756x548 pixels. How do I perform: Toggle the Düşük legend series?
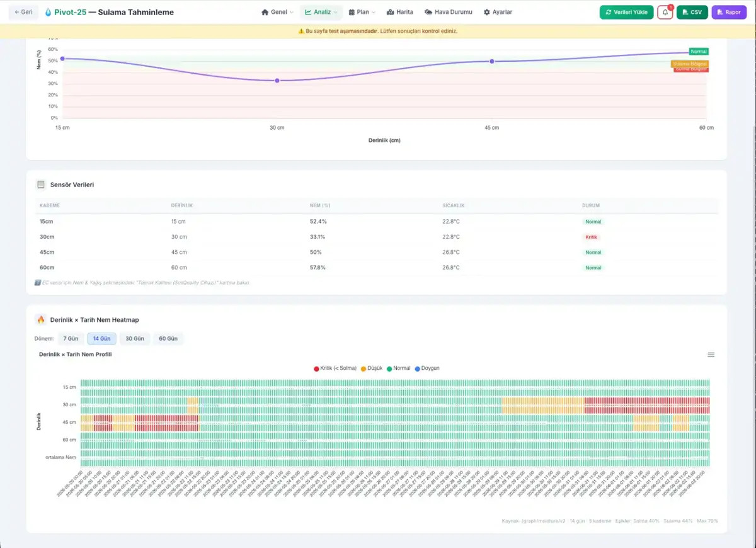point(371,368)
